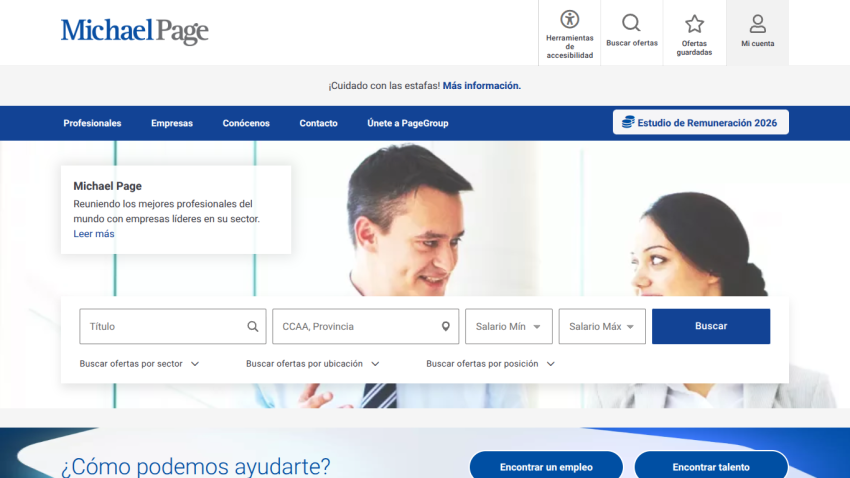Screen dimensions: 850x478
Task: Click Encontrar talento button
Action: coord(711,466)
